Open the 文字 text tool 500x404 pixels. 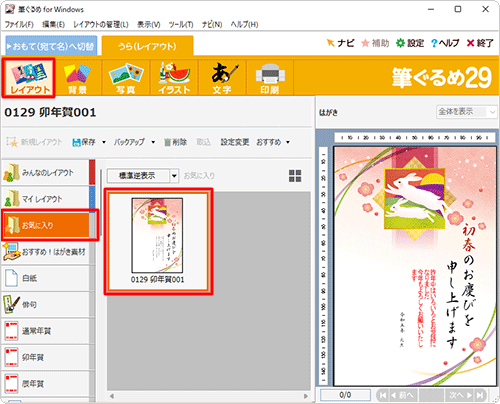[x=222, y=78]
